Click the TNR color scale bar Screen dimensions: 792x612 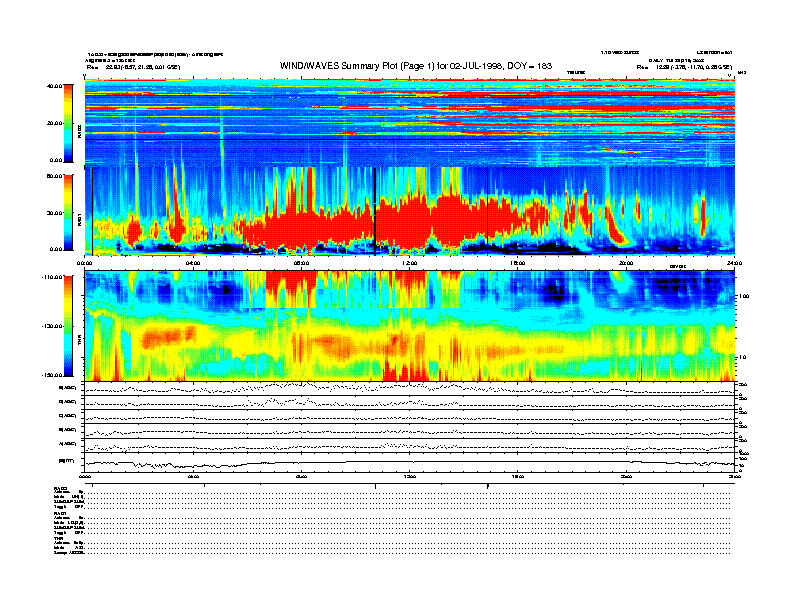(68, 326)
